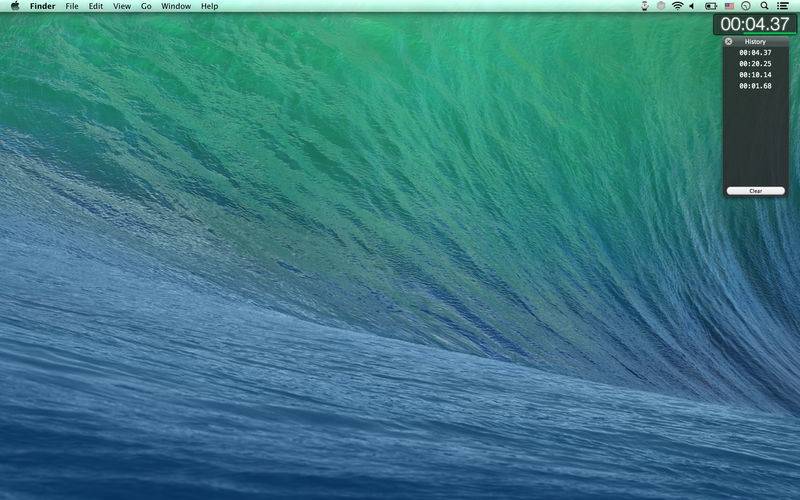The width and height of the screenshot is (800, 500).
Task: Click the stopwatch app menu bar icon
Action: coord(645,6)
